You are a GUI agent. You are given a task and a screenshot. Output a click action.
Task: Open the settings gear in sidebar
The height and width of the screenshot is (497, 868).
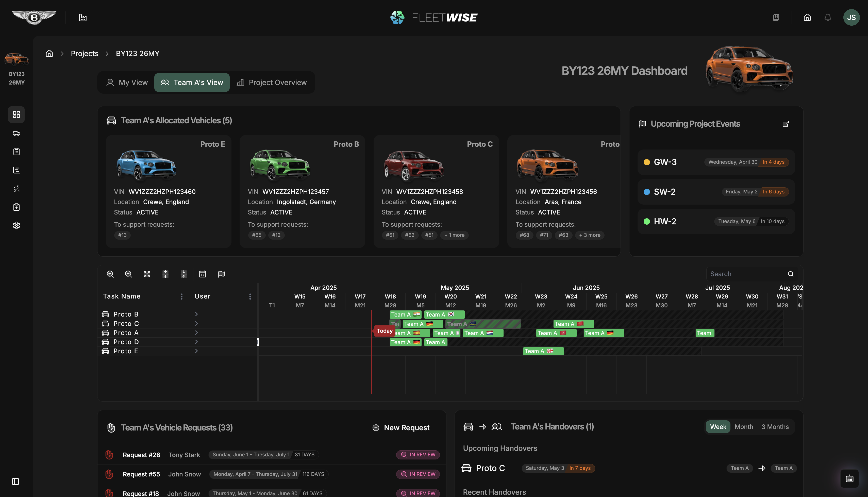pos(16,225)
